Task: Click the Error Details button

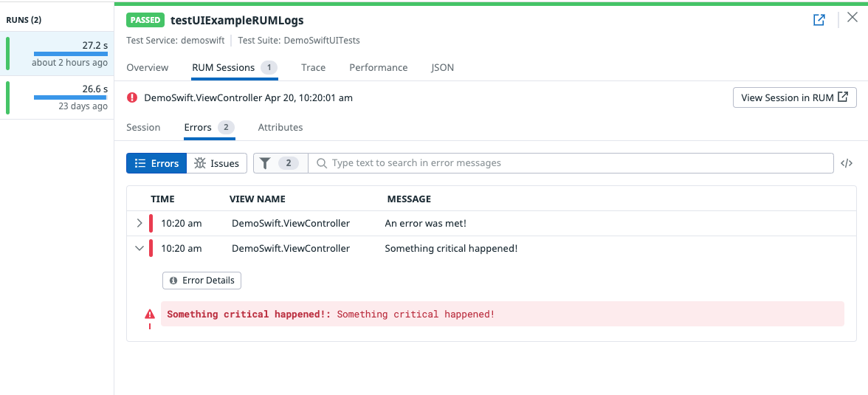Action: (201, 281)
